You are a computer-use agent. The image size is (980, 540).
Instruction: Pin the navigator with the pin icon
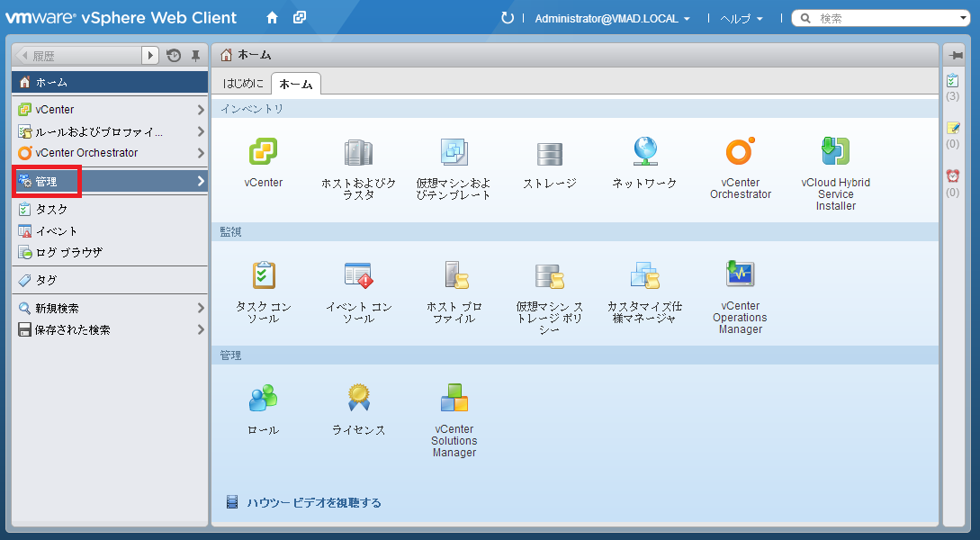coord(195,56)
